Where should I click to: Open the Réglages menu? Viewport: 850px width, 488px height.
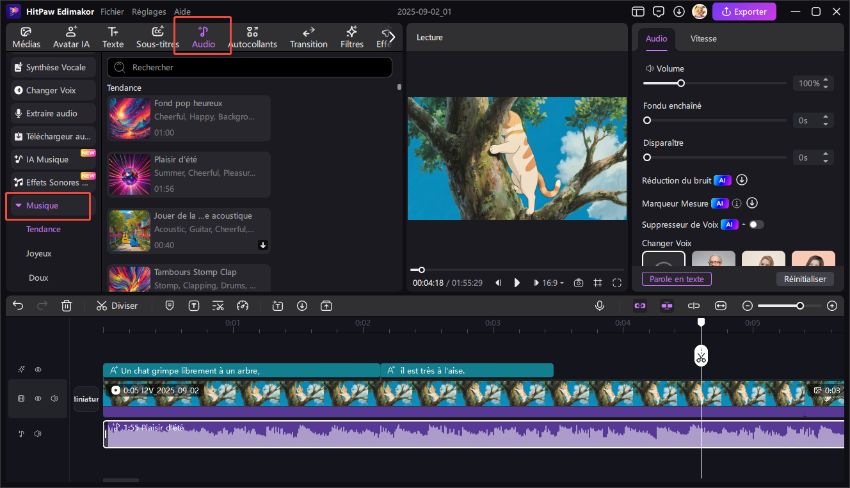click(149, 11)
